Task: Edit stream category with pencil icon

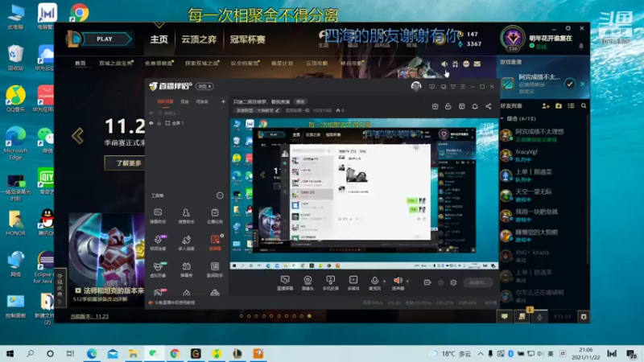Action: coord(277,110)
